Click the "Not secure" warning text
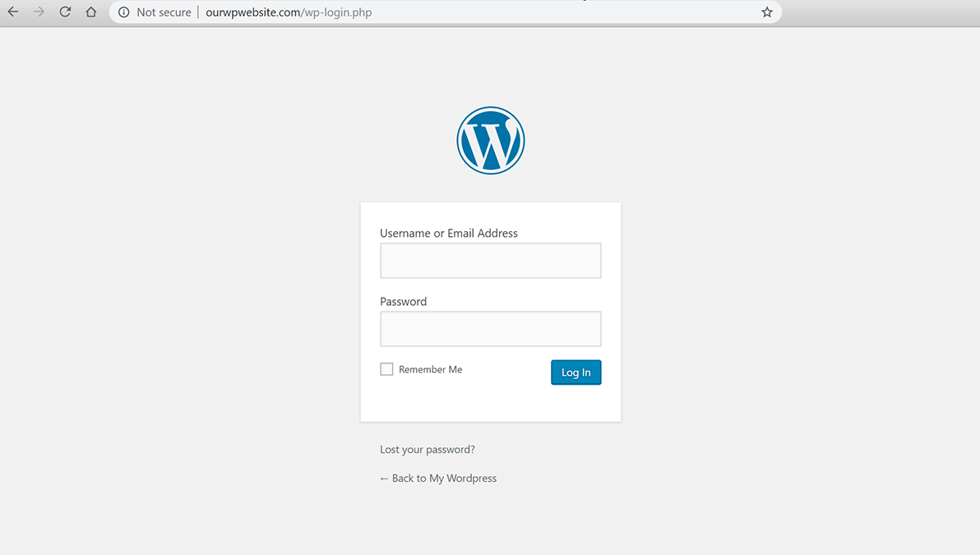 (x=164, y=12)
